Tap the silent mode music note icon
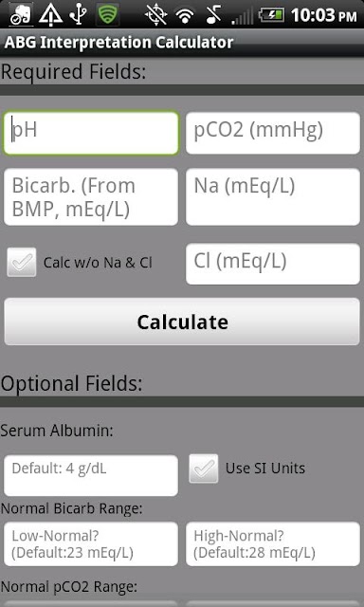Image resolution: width=364 pixels, height=607 pixels. point(213,15)
